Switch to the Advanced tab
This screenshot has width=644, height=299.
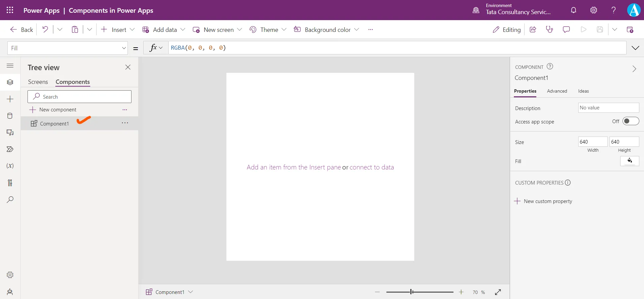coord(557,91)
